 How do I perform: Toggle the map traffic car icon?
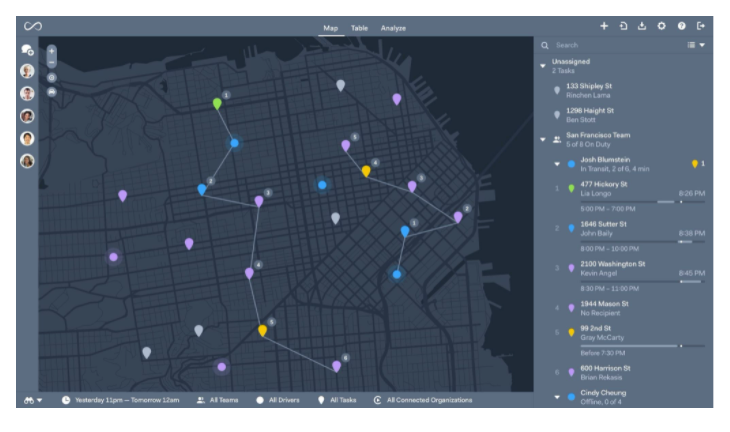(x=52, y=92)
